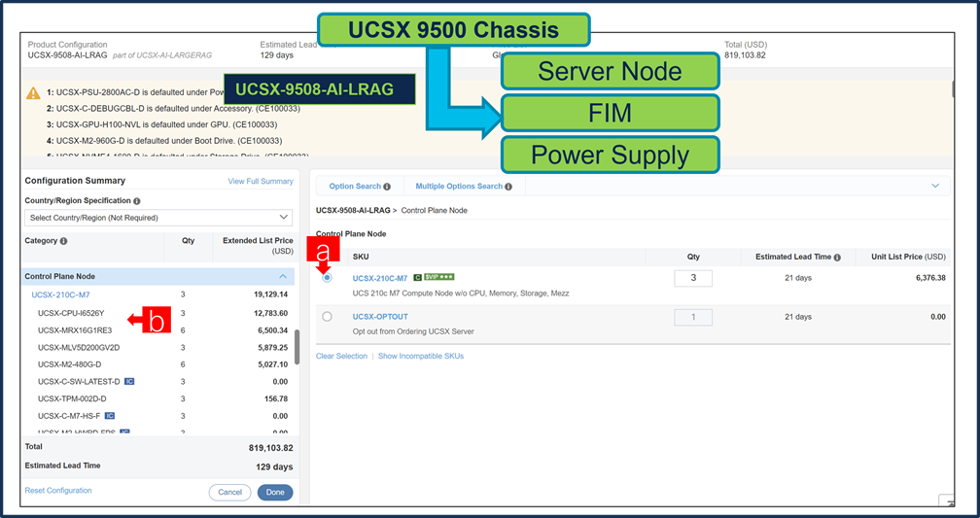Click UCSX-9508-AI-LRAG in the breadcrumb

tap(353, 211)
